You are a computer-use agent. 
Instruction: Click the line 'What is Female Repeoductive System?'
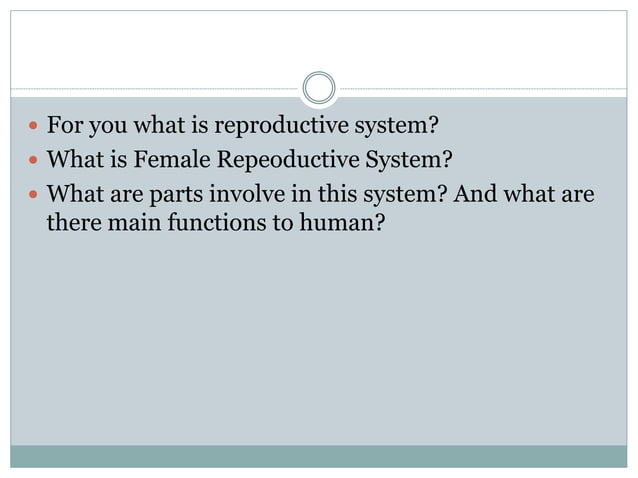(x=249, y=159)
